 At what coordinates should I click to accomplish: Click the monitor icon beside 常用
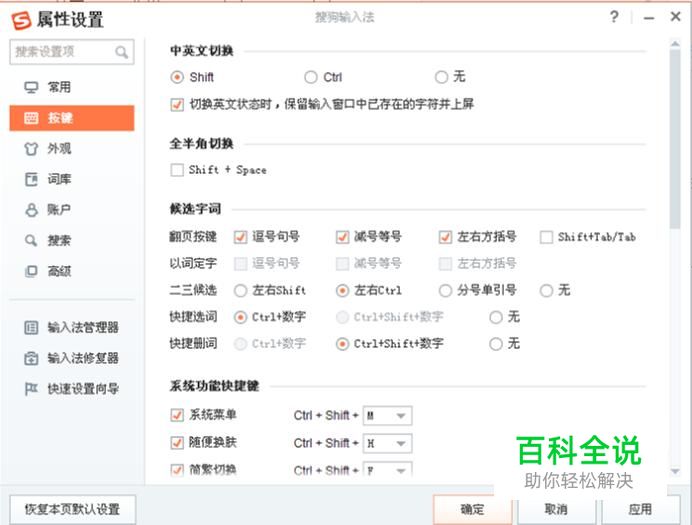31,87
